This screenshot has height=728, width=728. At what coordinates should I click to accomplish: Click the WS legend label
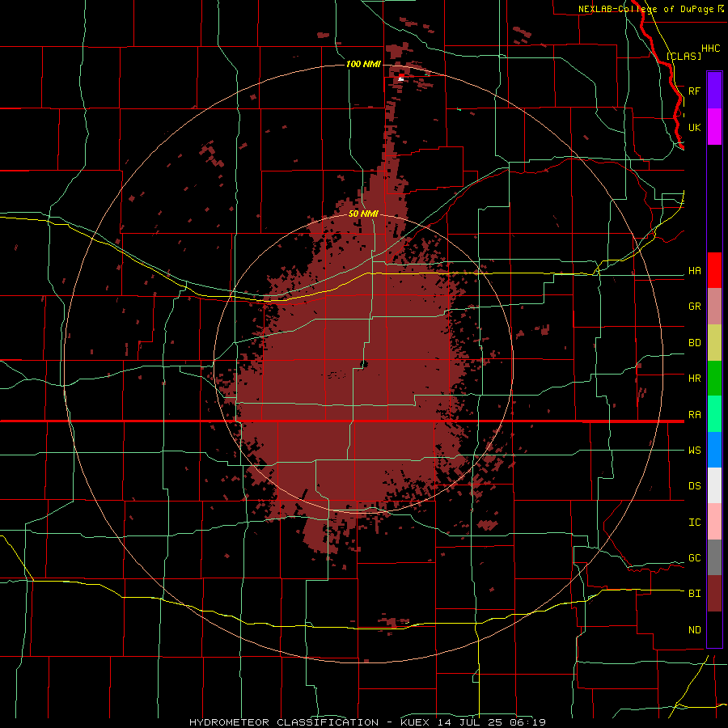pyautogui.click(x=695, y=451)
